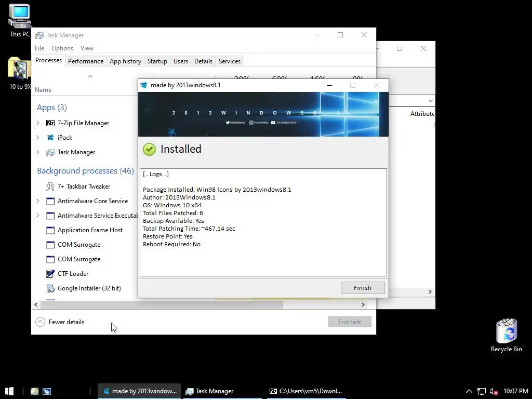532x399 pixels.
Task: Click the Task Manager scrollbar right arrow
Action: [x=363, y=304]
